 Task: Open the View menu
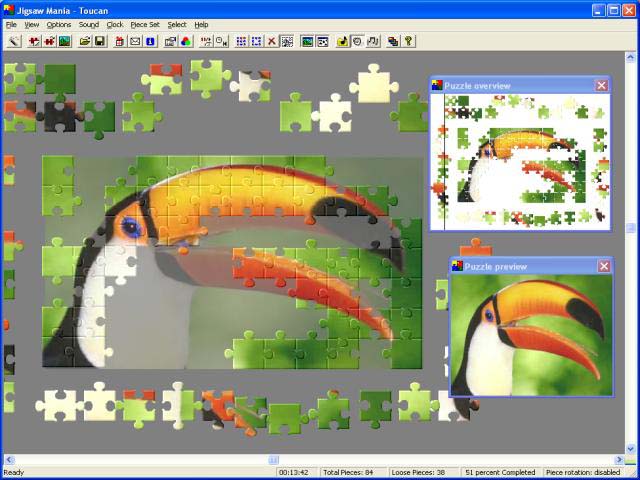coord(31,24)
